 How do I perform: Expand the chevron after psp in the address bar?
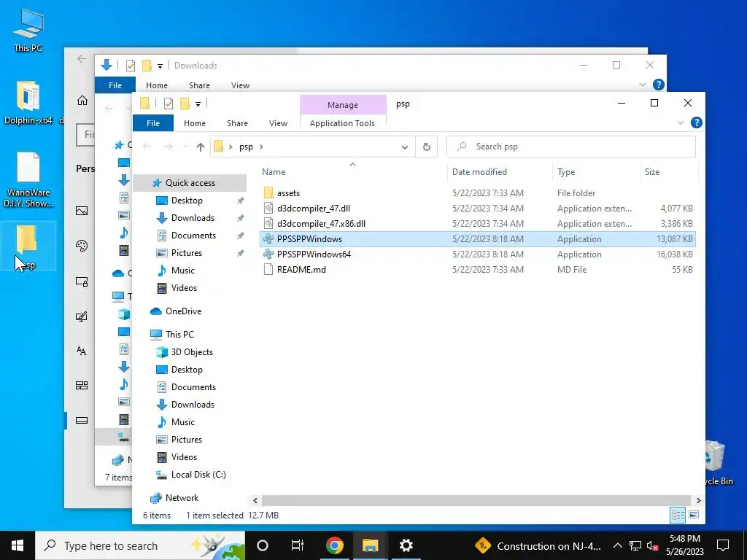click(261, 147)
